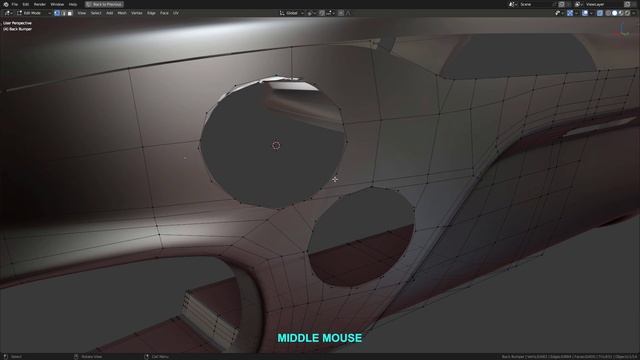Open the Global transform orientation dropdown
The width and height of the screenshot is (640, 360).
pyautogui.click(x=291, y=13)
